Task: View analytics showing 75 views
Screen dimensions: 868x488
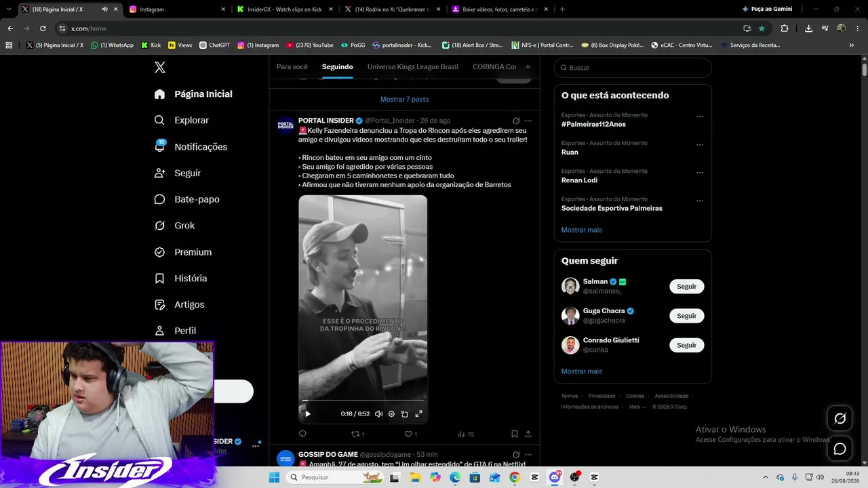Action: [x=466, y=434]
